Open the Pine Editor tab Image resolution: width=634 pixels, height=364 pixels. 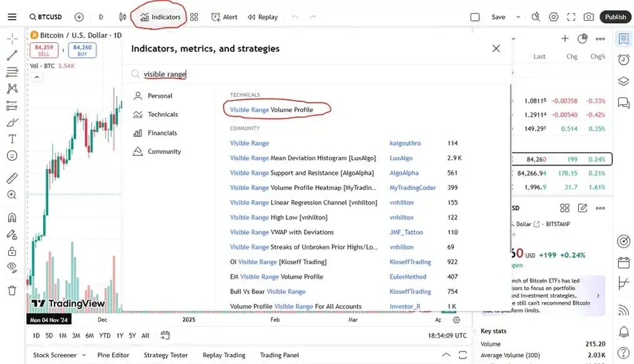coord(113,355)
